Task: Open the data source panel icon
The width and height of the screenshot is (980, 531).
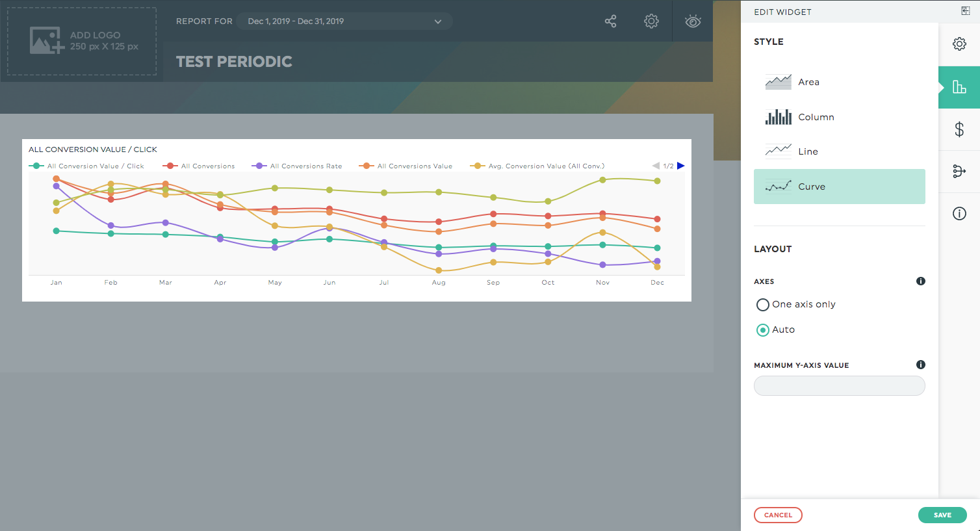Action: pos(959,171)
